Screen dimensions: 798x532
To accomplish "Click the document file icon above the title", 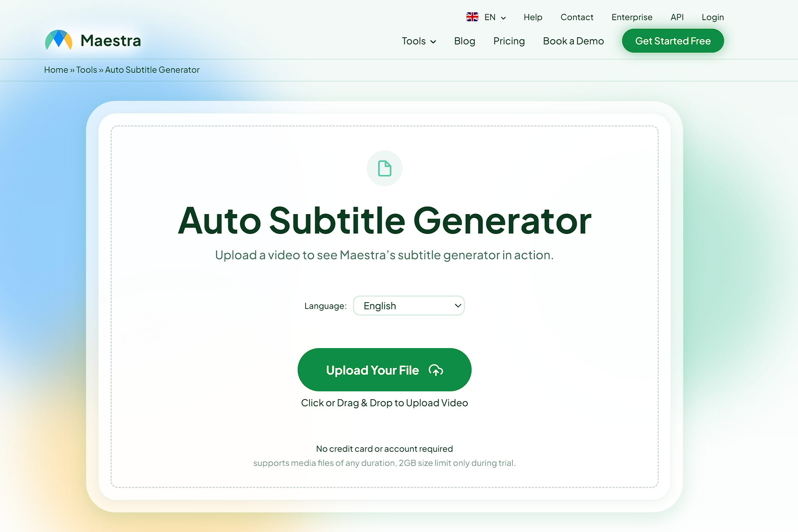I will click(x=384, y=168).
